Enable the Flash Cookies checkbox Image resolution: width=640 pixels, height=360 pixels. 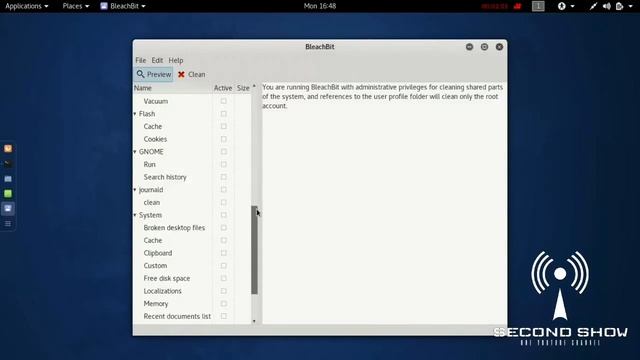coord(224,139)
